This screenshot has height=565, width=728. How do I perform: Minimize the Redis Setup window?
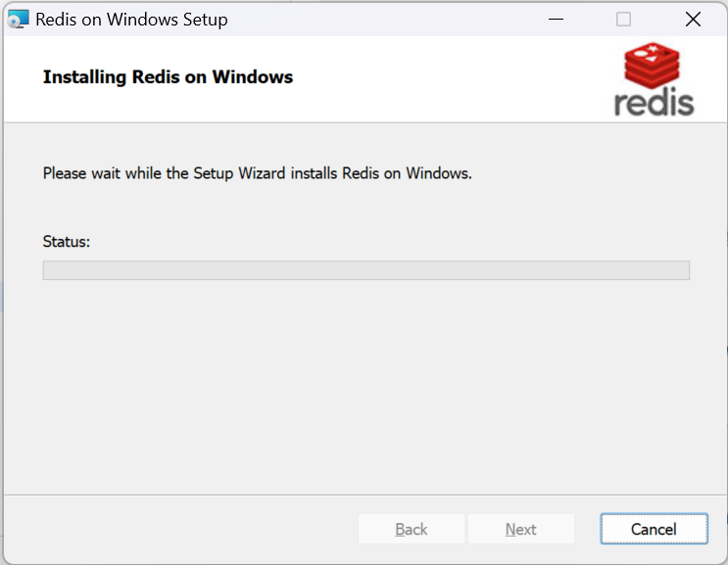[x=556, y=20]
